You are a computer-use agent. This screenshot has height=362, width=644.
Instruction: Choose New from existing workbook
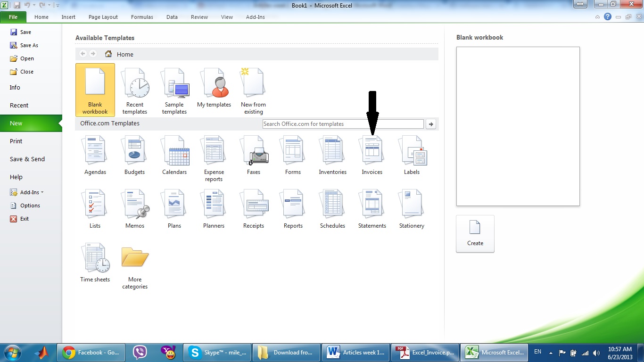(254, 90)
